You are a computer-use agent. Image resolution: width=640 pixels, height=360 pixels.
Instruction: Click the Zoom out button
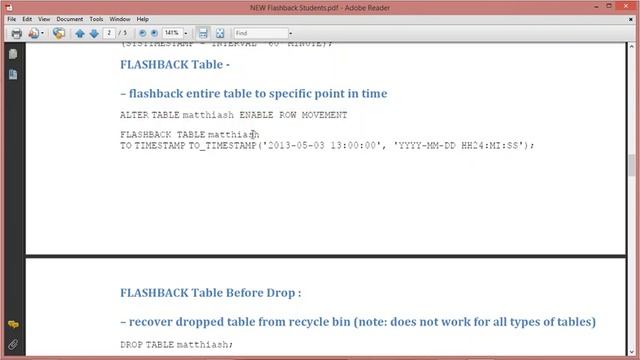(142, 33)
